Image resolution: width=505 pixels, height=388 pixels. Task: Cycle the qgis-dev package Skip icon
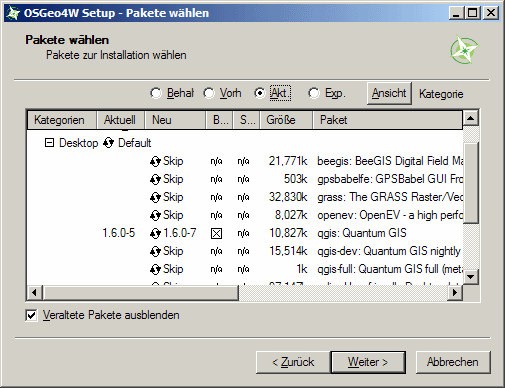[x=155, y=251]
